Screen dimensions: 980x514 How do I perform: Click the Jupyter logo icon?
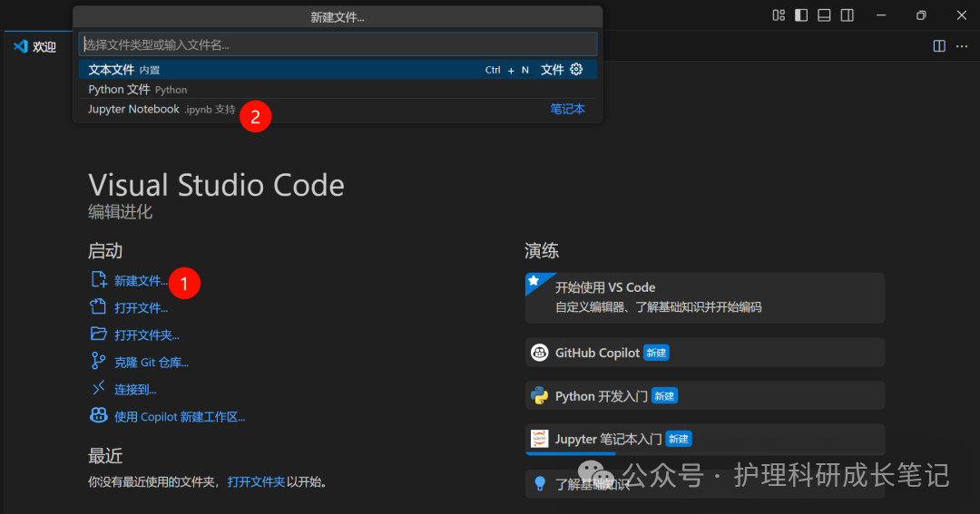coord(539,439)
